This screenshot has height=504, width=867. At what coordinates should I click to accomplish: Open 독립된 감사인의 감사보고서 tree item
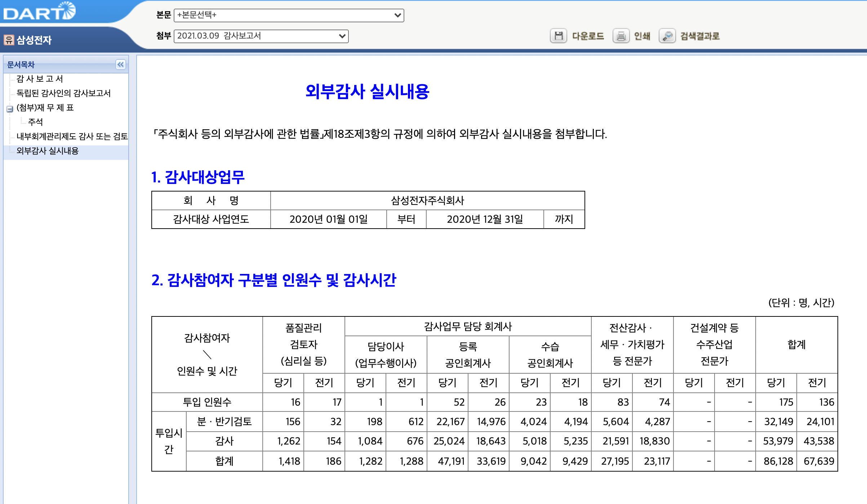pos(63,93)
